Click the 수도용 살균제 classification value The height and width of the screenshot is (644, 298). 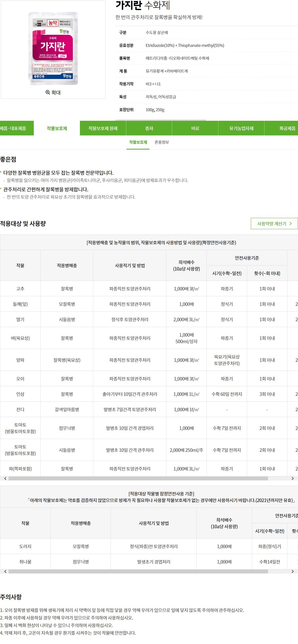click(157, 33)
